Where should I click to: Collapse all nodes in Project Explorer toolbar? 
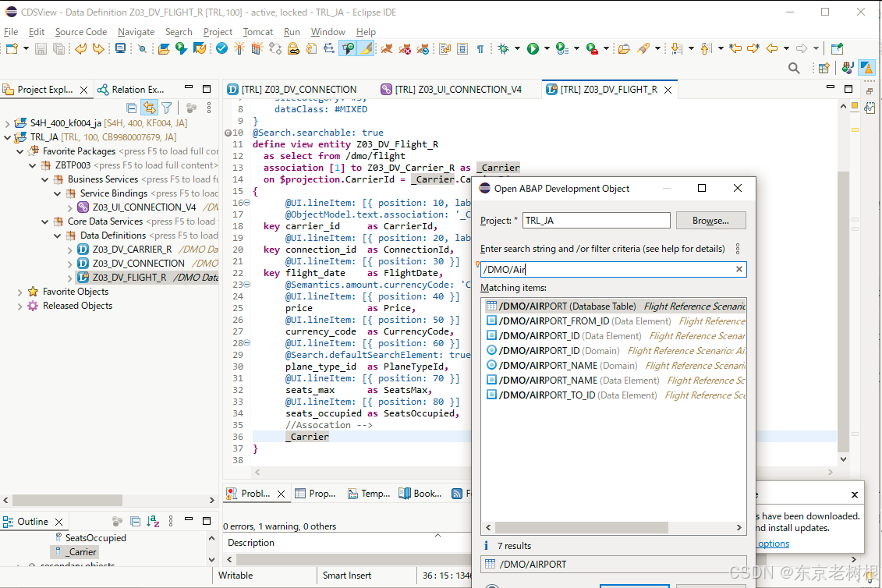pyautogui.click(x=132, y=108)
